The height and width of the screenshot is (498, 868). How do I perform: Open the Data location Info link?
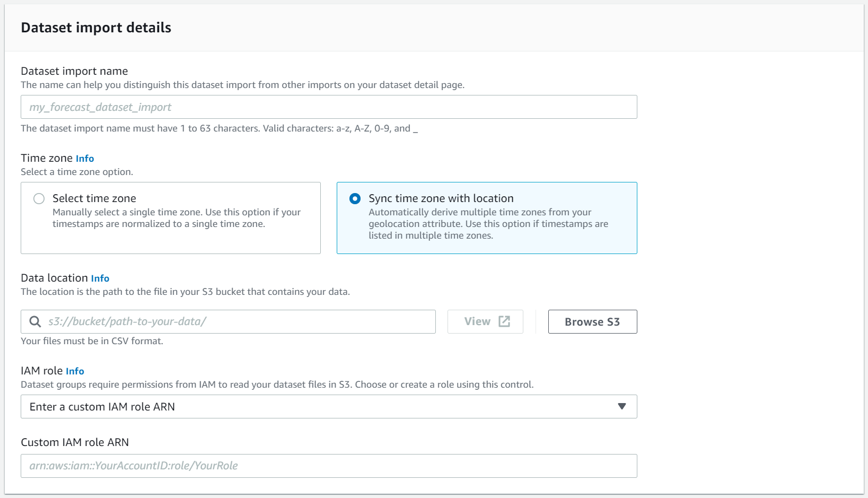[x=100, y=278]
